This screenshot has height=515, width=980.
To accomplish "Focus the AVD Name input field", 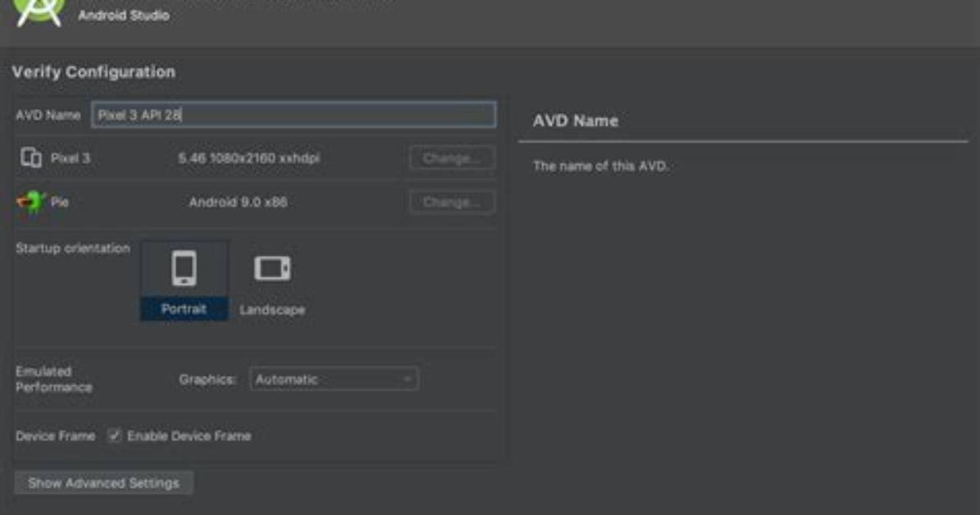I will (293, 115).
